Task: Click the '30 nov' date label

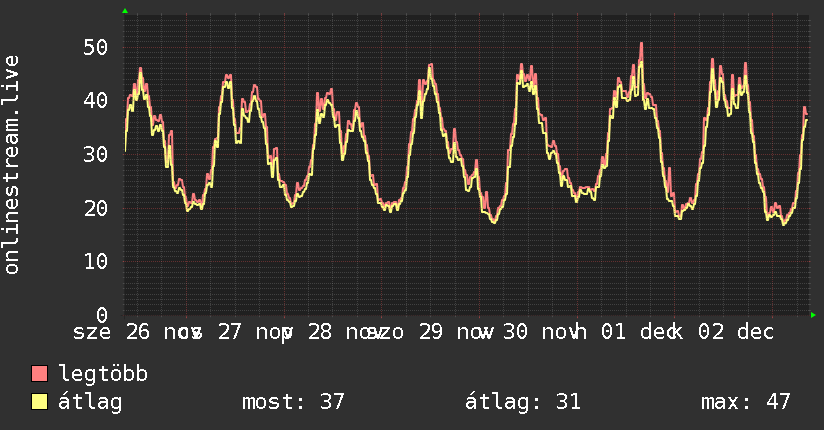Action: pos(541,332)
